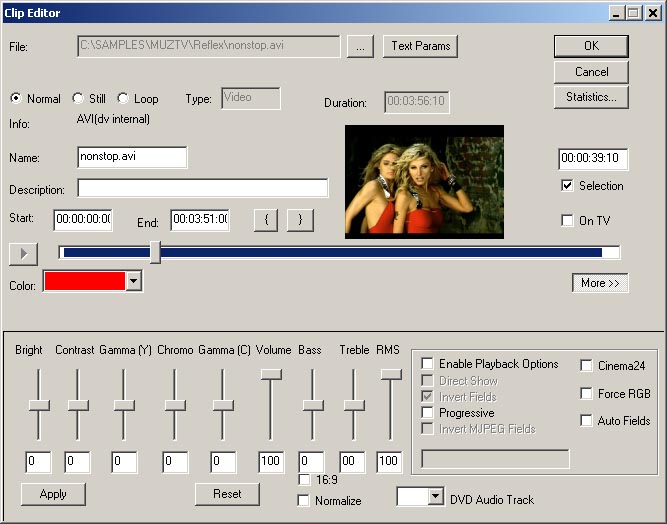Click the Gamma (Y) value field
The width and height of the screenshot is (667, 524).
coord(124,462)
